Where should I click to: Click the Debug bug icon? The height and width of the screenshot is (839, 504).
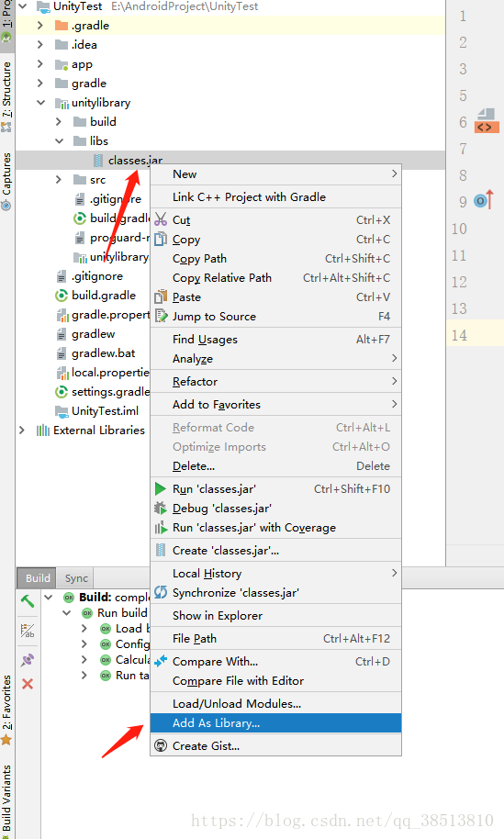point(161,508)
